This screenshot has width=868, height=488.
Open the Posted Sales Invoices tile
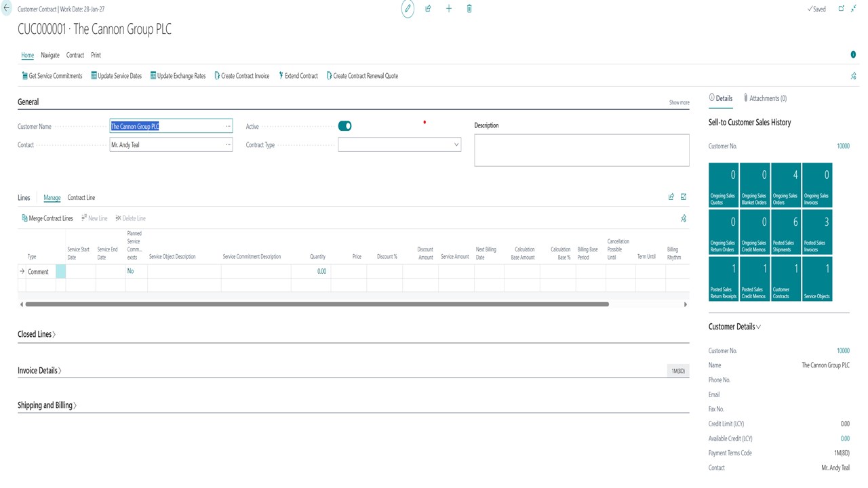pos(817,232)
